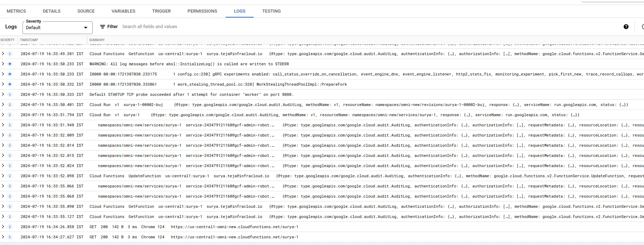Image resolution: width=644 pixels, height=245 pixels.
Task: Expand the WorkStealingThreadPoolImpl::PrepareFork log row
Action: pyautogui.click(x=3, y=84)
